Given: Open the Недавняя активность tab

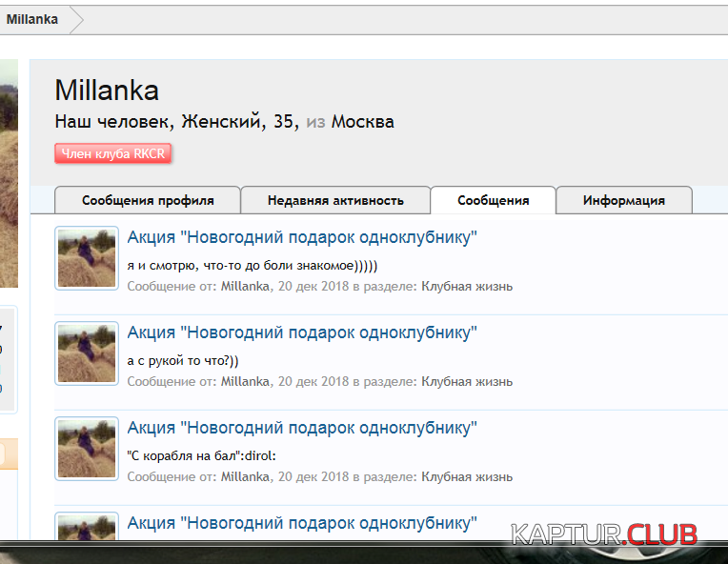Looking at the screenshot, I should [x=335, y=201].
